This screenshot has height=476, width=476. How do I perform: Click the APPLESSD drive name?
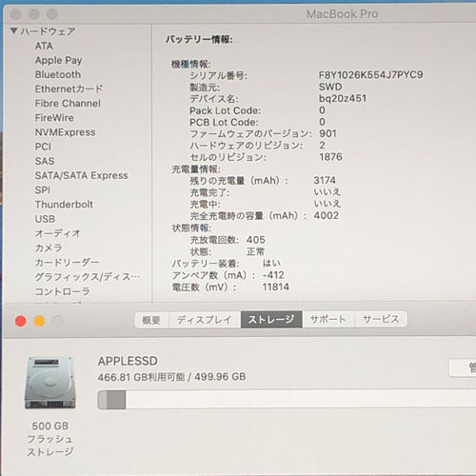pyautogui.click(x=128, y=361)
